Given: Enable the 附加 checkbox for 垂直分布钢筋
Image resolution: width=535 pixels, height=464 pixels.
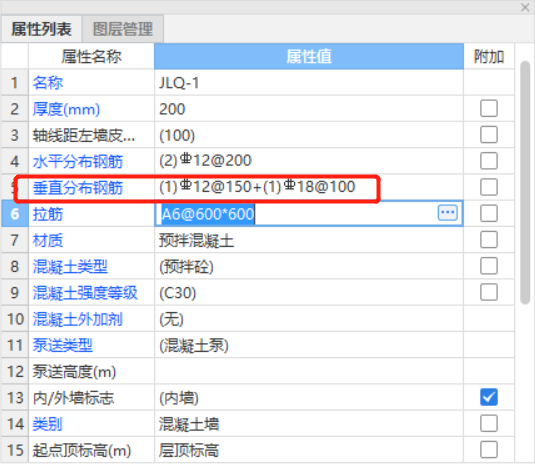Looking at the screenshot, I should coord(489,187).
